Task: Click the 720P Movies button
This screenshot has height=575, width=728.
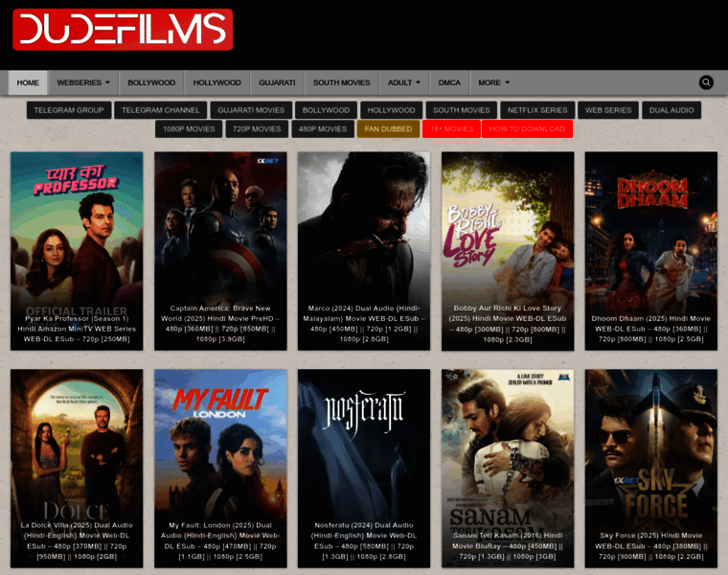Action: (x=257, y=128)
